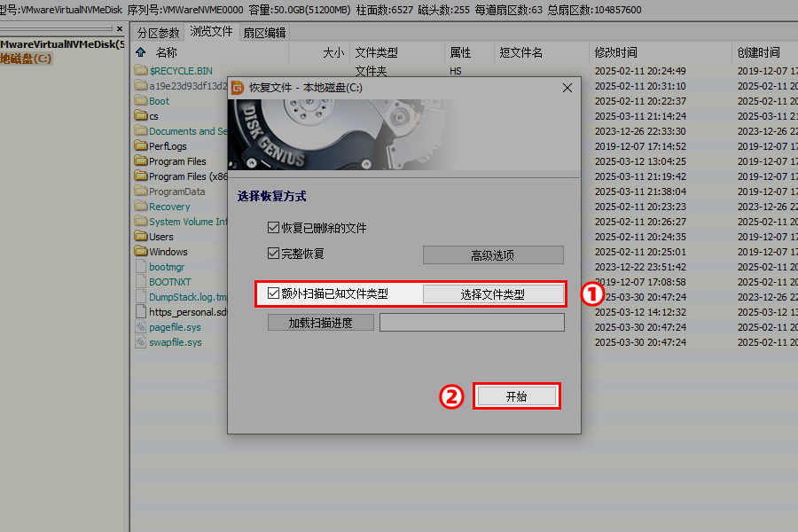This screenshot has width=798, height=532.
Task: Click the Recovery folder icon
Action: [x=141, y=207]
